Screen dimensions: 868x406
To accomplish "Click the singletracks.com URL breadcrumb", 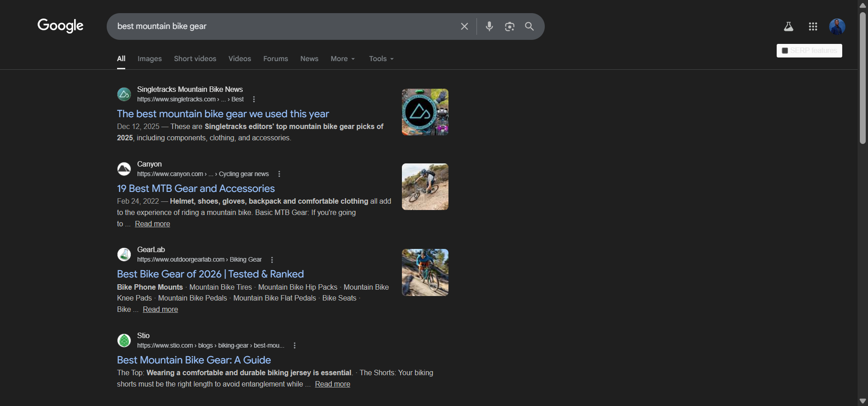I will point(190,99).
